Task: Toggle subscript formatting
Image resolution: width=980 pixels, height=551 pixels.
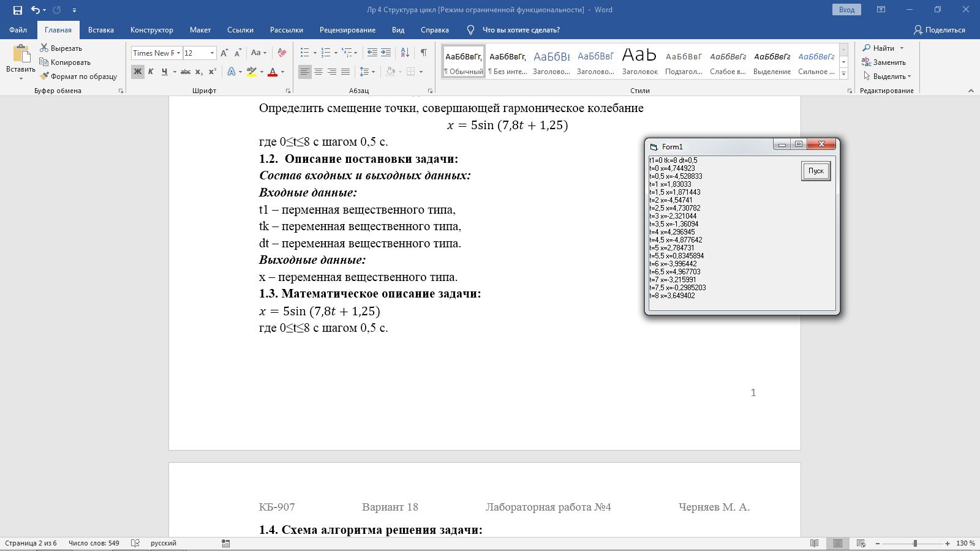Action: coord(199,72)
